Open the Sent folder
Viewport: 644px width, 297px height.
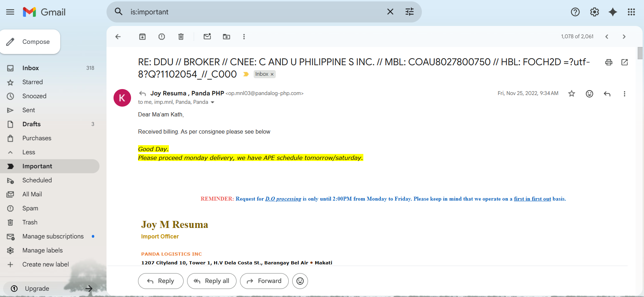coord(28,110)
